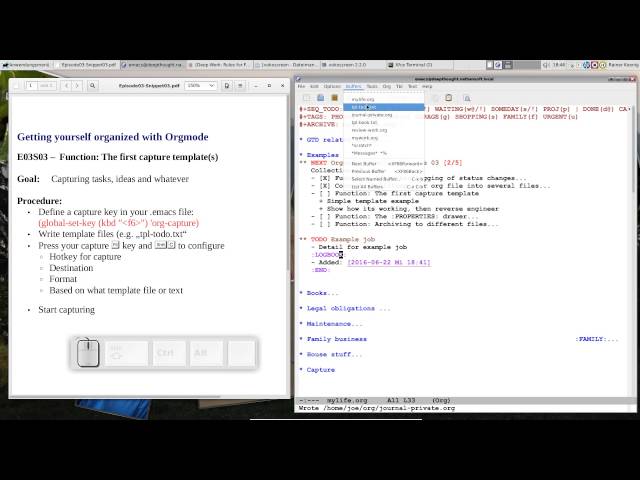640x480 pixels.
Task: Select mylife.org in the Buffers menu
Action: [x=384, y=100]
